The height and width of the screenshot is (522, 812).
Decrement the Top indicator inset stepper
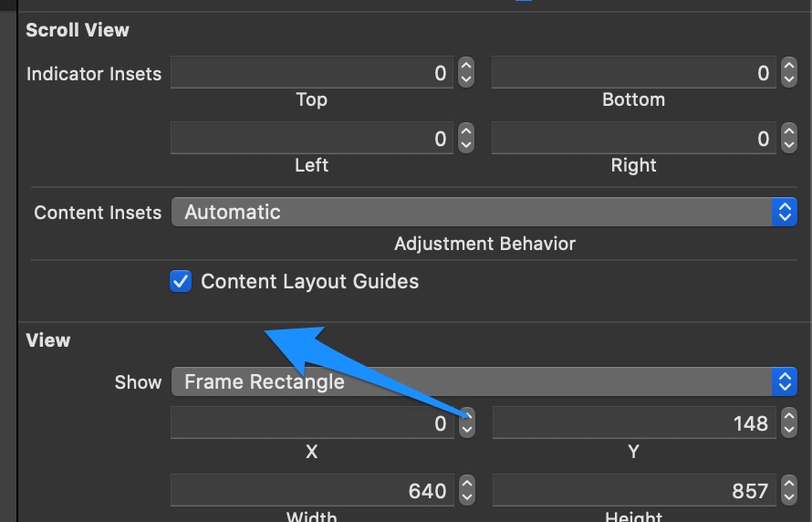466,80
